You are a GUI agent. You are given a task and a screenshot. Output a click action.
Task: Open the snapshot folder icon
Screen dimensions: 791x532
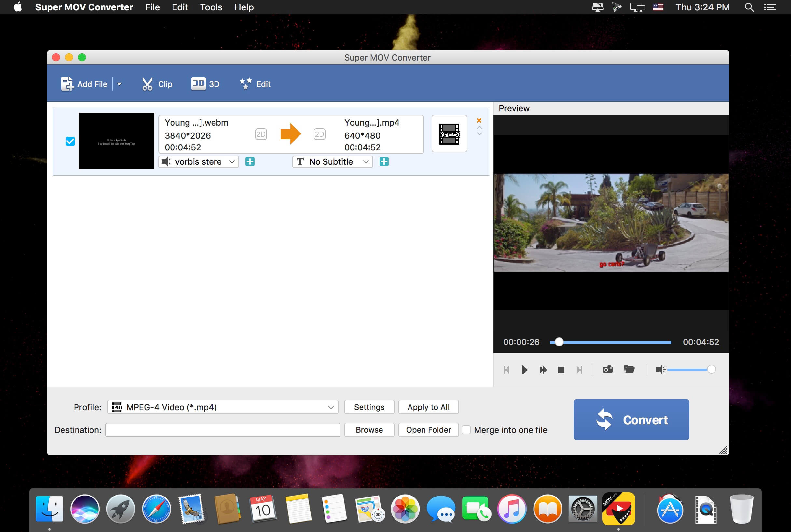[629, 369]
